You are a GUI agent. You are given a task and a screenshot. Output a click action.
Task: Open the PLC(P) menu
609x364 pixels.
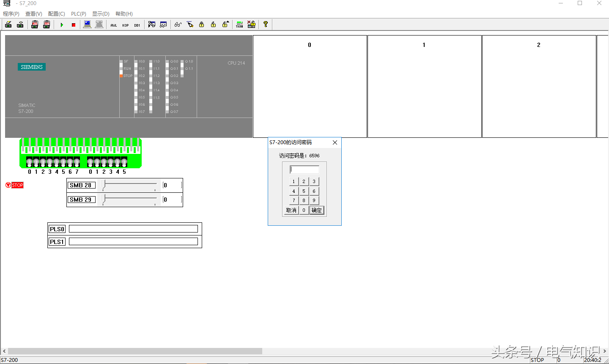(79, 14)
